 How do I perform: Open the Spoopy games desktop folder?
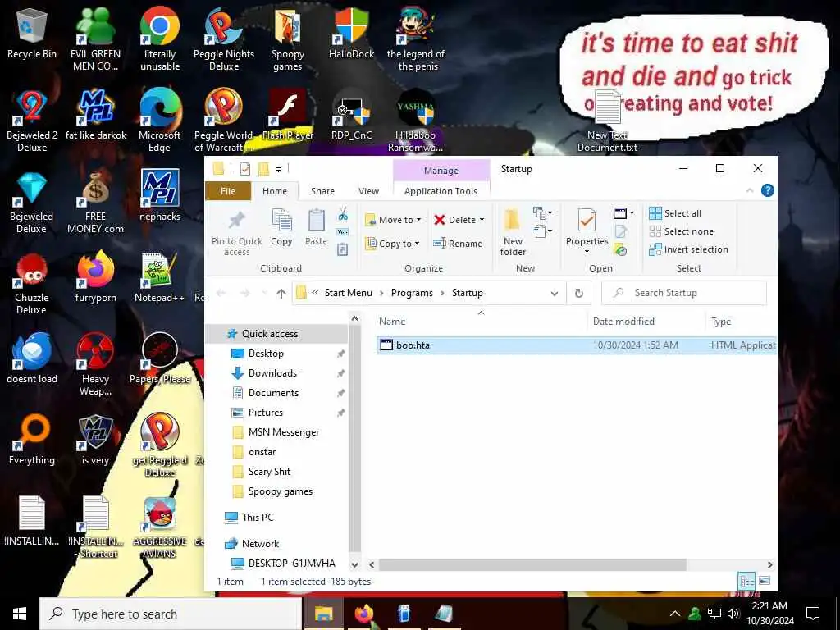[x=288, y=39]
